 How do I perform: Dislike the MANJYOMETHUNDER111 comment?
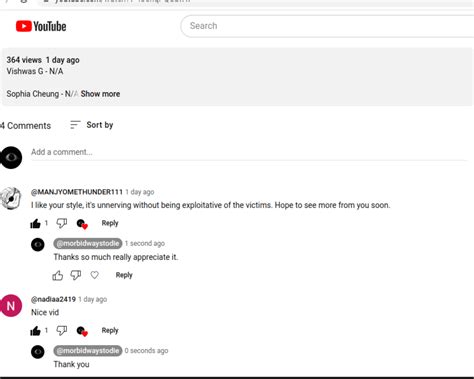(61, 223)
